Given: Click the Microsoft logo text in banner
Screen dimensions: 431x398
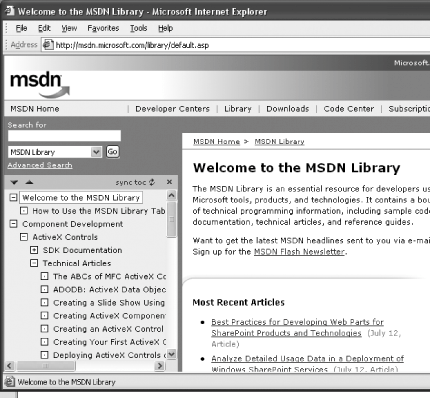Looking at the screenshot, I should (412, 63).
